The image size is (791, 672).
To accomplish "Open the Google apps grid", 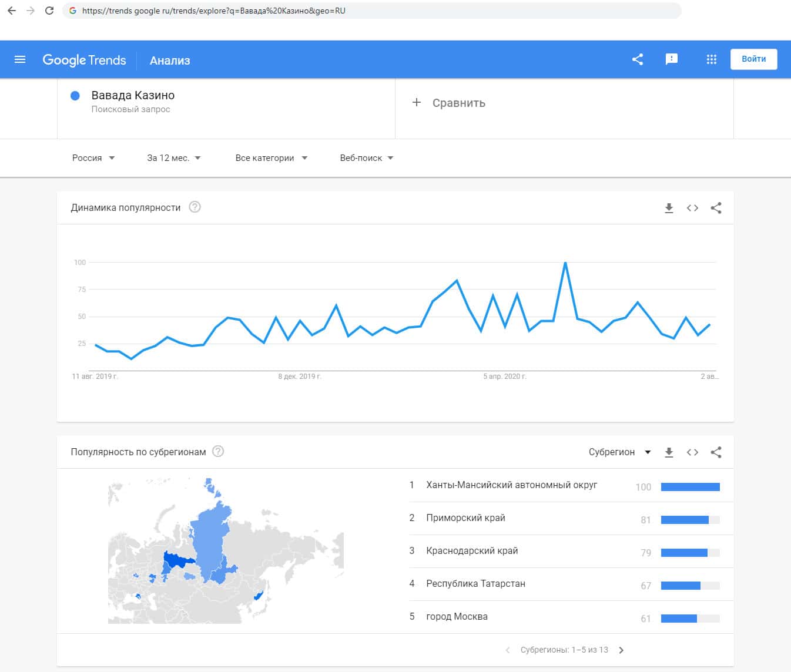I will point(711,59).
